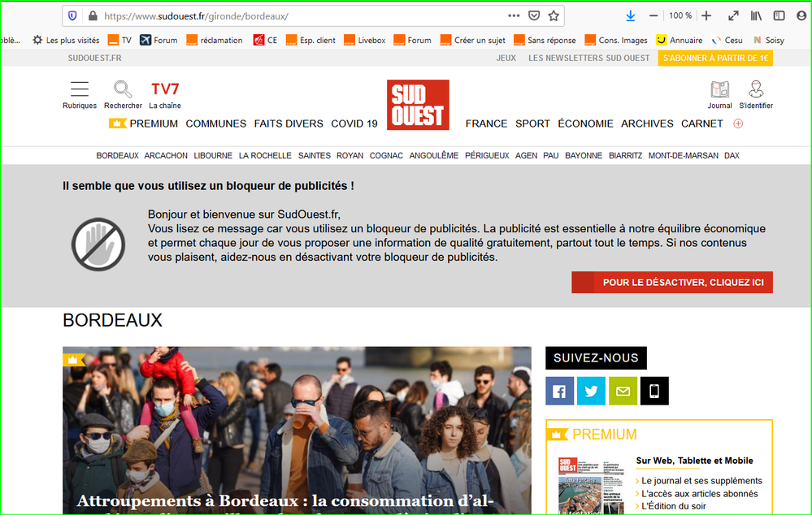The height and width of the screenshot is (515, 812).
Task: Open the Firefox downloads arrow
Action: click(x=630, y=15)
